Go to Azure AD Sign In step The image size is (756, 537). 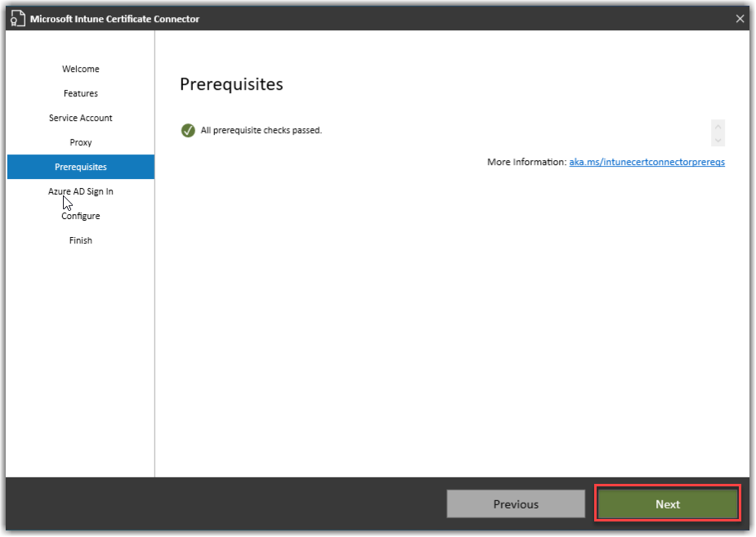coord(81,191)
